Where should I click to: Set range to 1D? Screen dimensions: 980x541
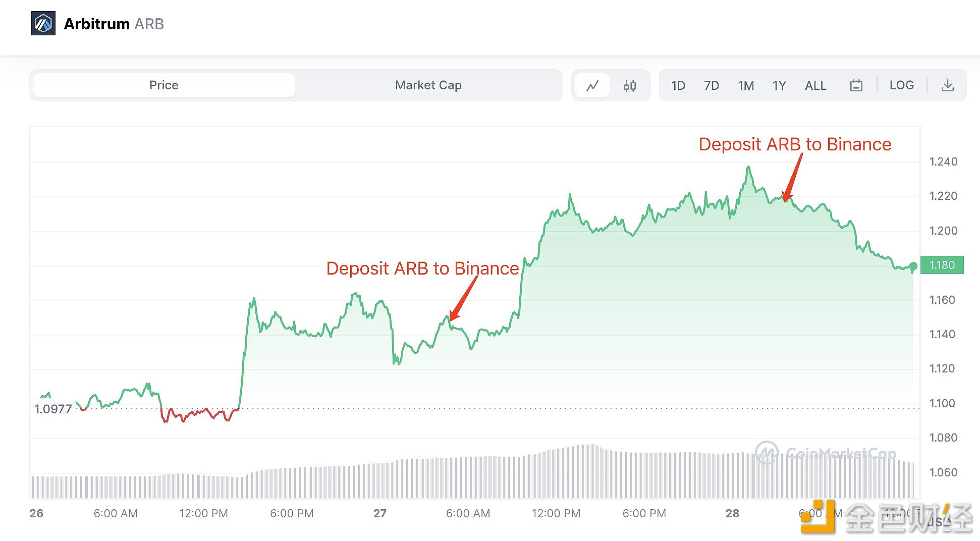[x=678, y=85]
